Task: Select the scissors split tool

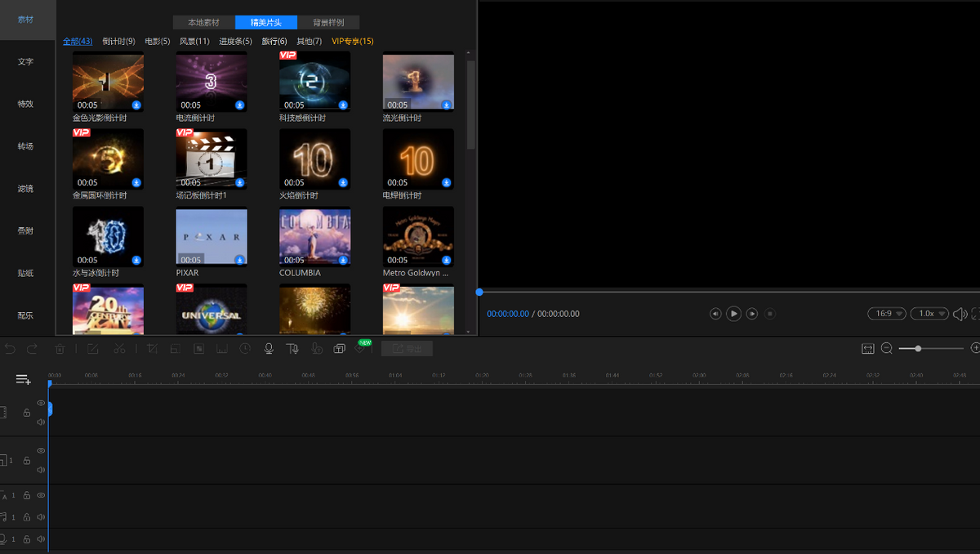Action: [119, 349]
